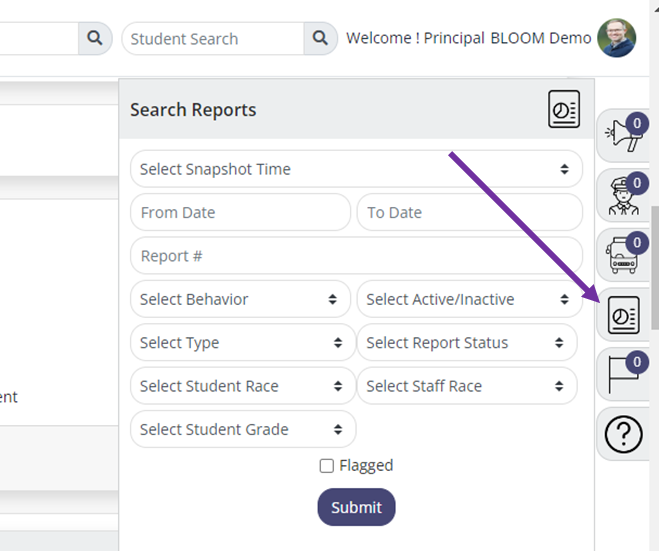Screen dimensions: 659x551
Task: Open the help question mark icon
Action: click(x=624, y=435)
